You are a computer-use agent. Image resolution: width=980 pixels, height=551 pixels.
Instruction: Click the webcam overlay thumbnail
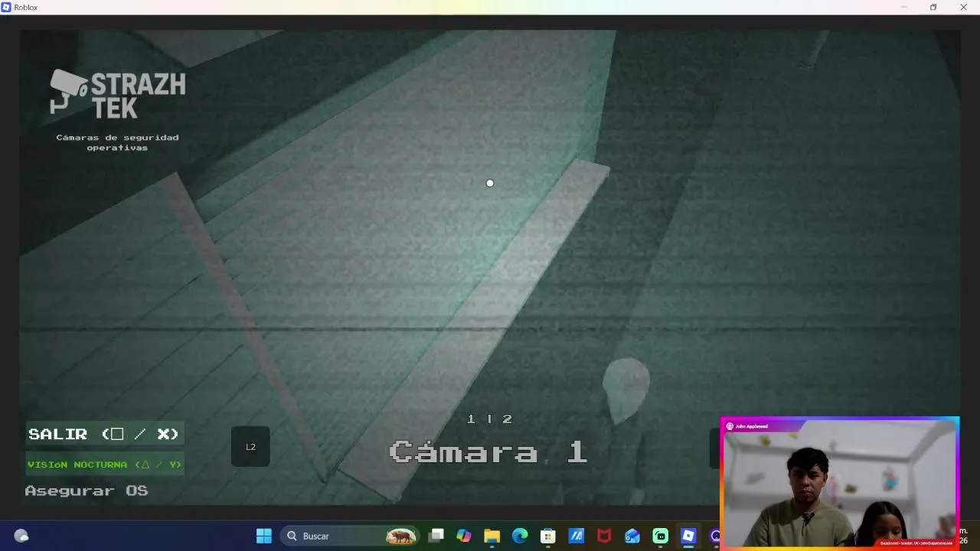[x=840, y=483]
